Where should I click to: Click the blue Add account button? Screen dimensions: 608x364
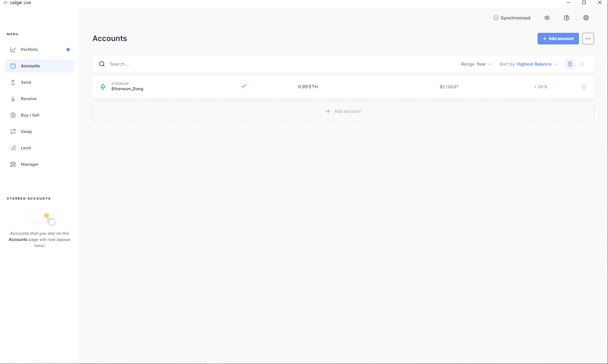[558, 39]
